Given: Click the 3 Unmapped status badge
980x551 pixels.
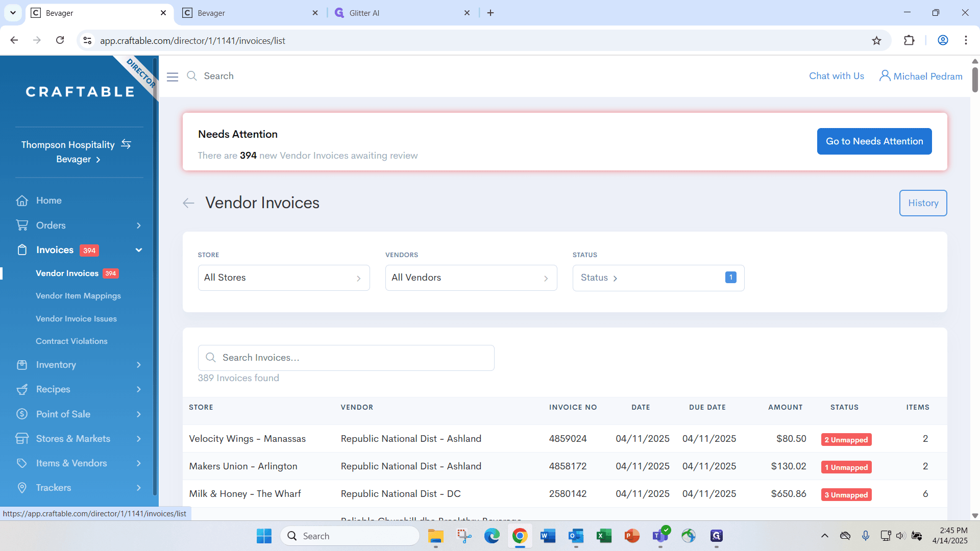Looking at the screenshot, I should coord(846,495).
